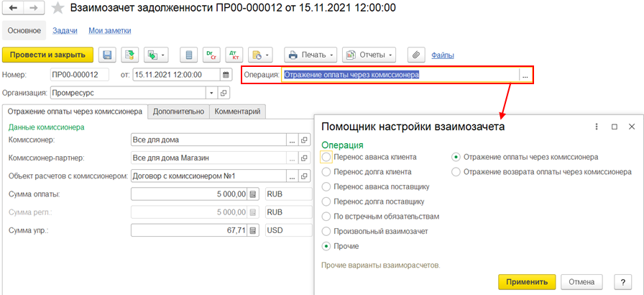Select Перенос аванса клиента radio option

[327, 157]
